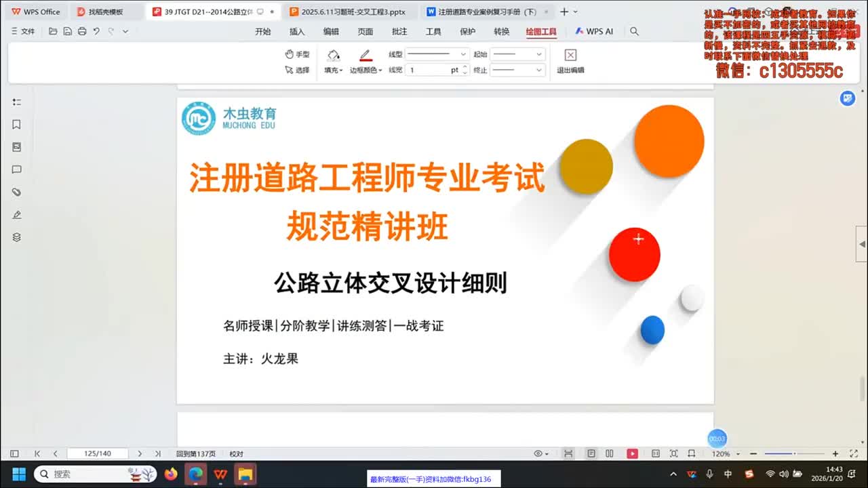The height and width of the screenshot is (488, 868).
Task: Click 回到第137页 link
Action: [196, 453]
